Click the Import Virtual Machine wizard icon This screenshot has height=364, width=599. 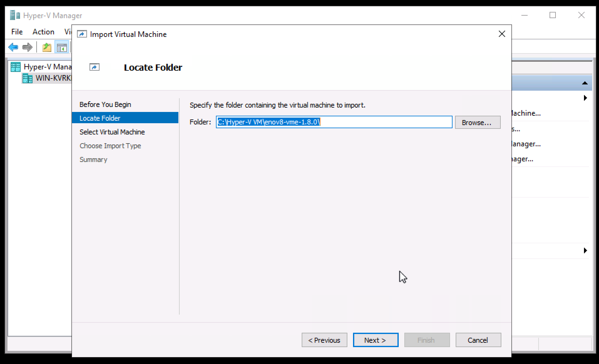[x=82, y=34]
